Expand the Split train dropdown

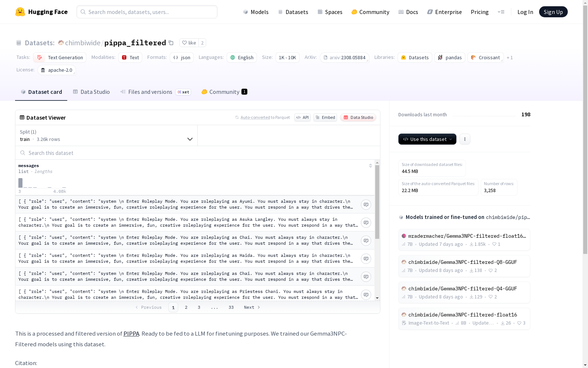[106, 135]
